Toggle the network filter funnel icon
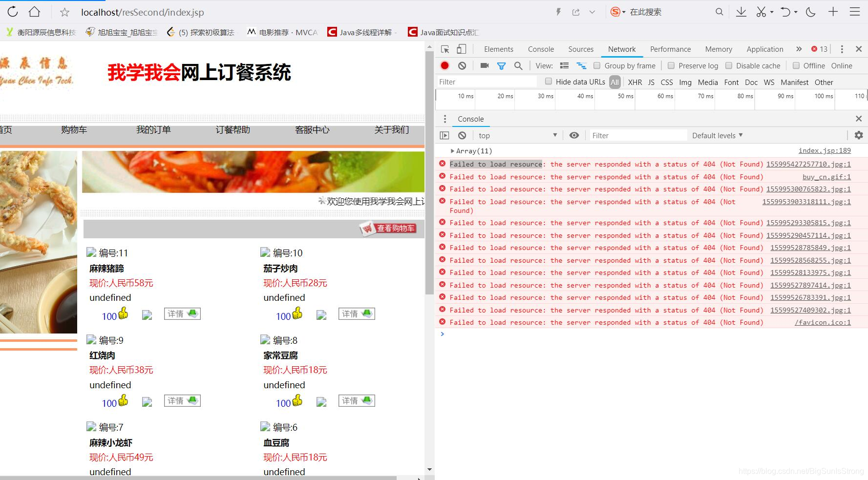The height and width of the screenshot is (480, 868). coord(501,66)
